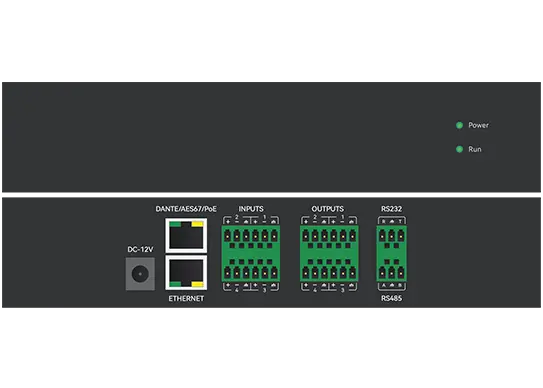The width and height of the screenshot is (543, 388).
Task: Select the 'ETHERNET' label
Action: [186, 298]
